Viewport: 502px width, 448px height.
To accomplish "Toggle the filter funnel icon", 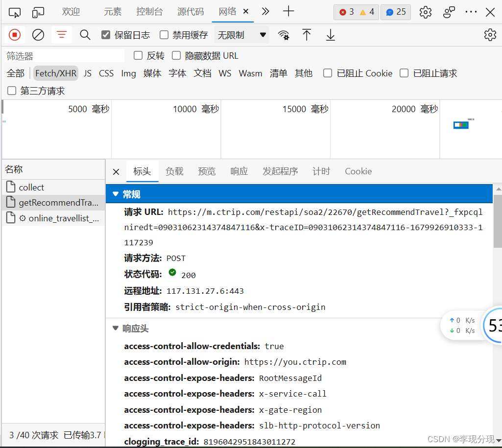I will (62, 35).
